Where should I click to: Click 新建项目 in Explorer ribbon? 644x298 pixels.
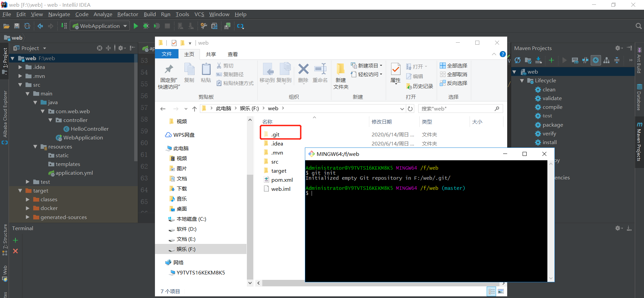[367, 66]
